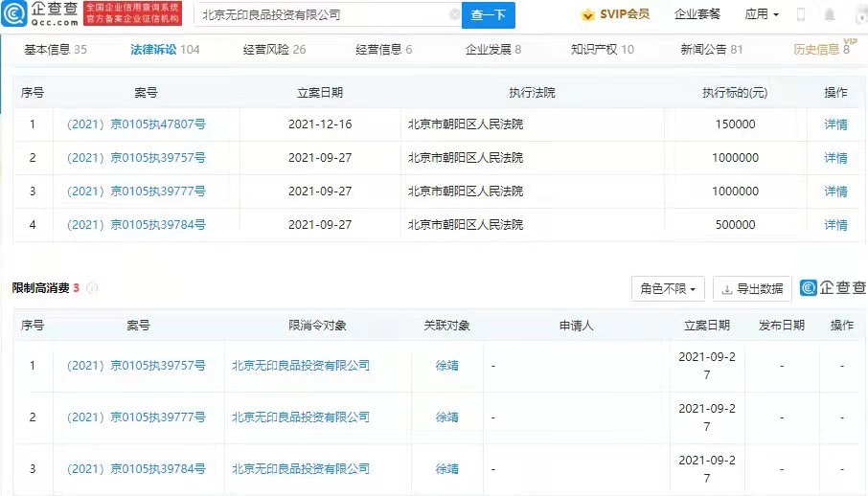Switch to 经营风险 tab
The height and width of the screenshot is (496, 868).
pos(274,49)
